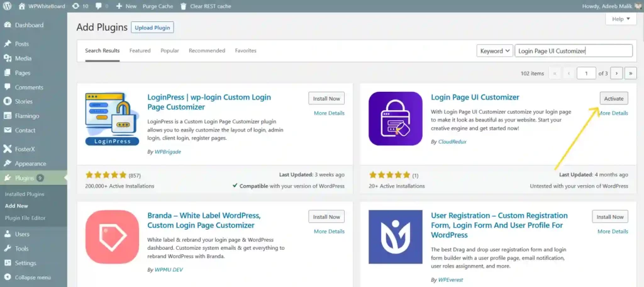Click the Users icon in sidebar
Image resolution: width=644 pixels, height=287 pixels.
point(8,234)
